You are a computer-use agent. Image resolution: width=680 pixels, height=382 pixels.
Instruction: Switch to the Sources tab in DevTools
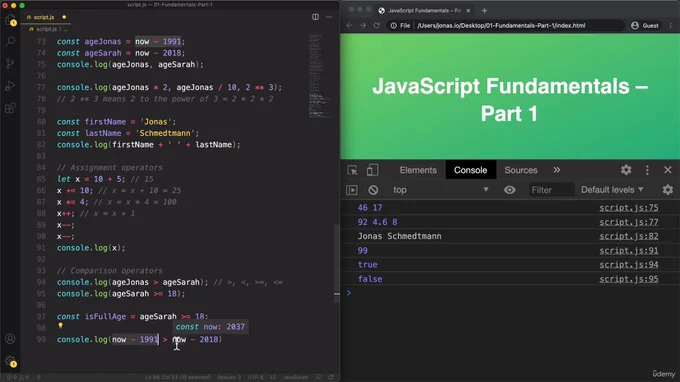(x=521, y=170)
